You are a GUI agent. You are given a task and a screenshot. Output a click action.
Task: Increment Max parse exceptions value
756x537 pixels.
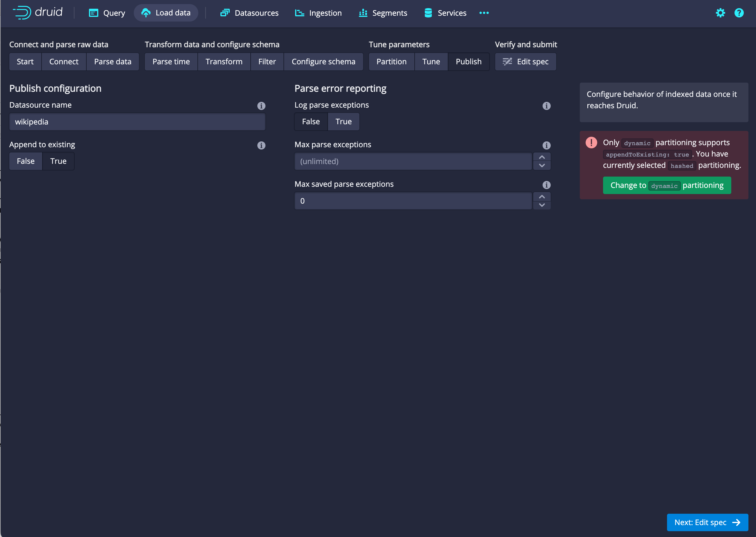click(x=541, y=157)
